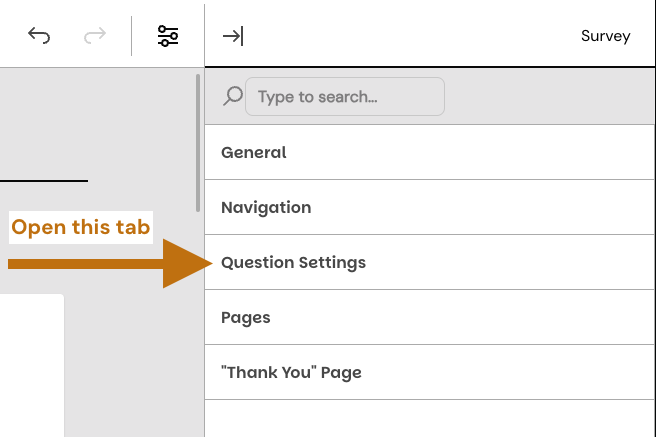
Task: Expand the Navigation category
Action: 266,207
